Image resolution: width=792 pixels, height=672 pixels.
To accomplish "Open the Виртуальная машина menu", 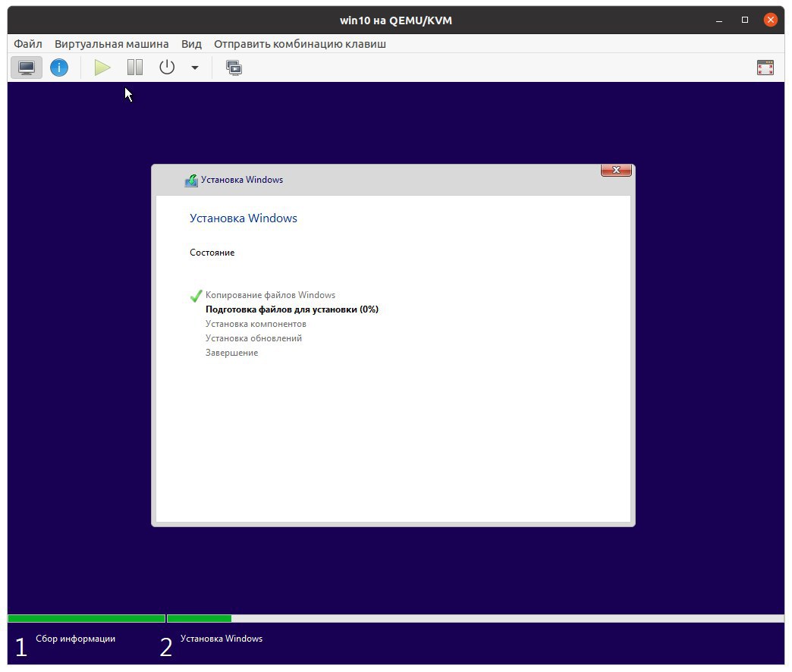I will pyautogui.click(x=112, y=44).
